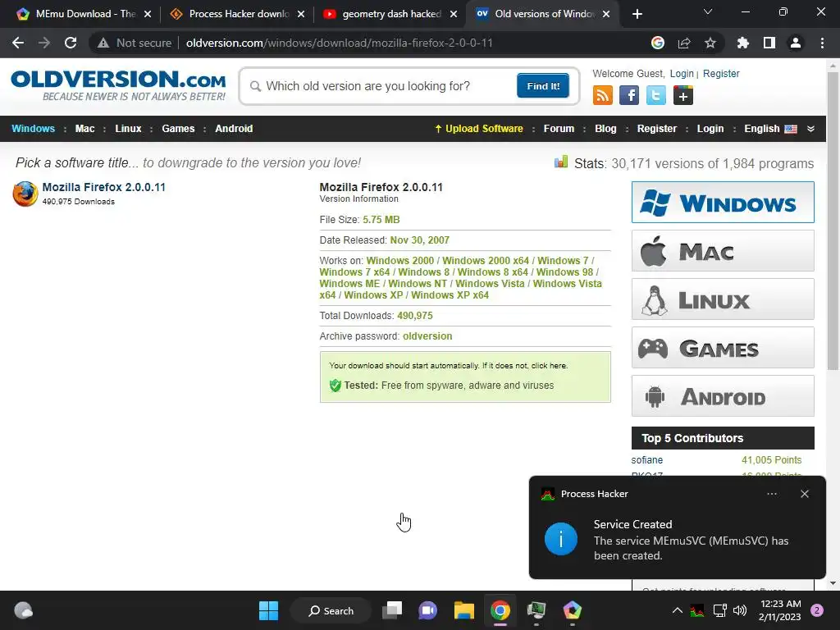Click the Games platform banner button

723,348
